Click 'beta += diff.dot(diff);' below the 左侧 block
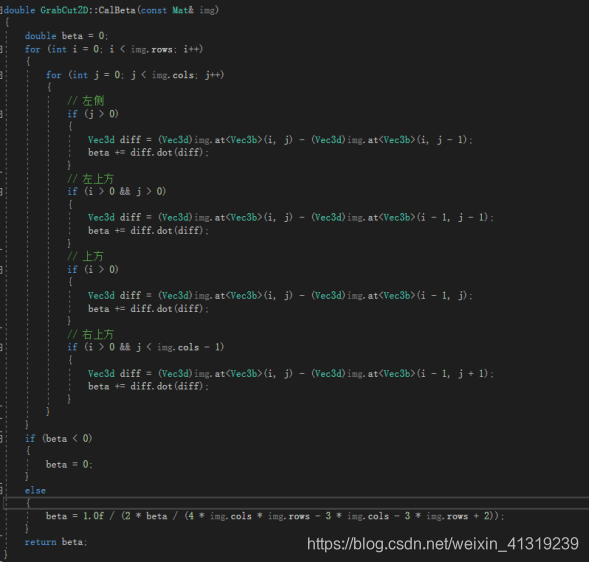This screenshot has height=563, width=589. pos(148,152)
